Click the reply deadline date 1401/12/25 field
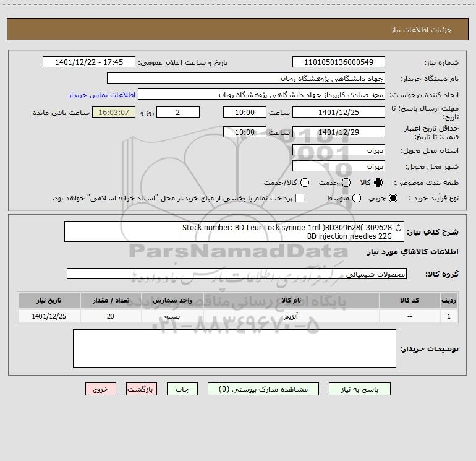Screen dimensions: 476x461 [x=339, y=112]
